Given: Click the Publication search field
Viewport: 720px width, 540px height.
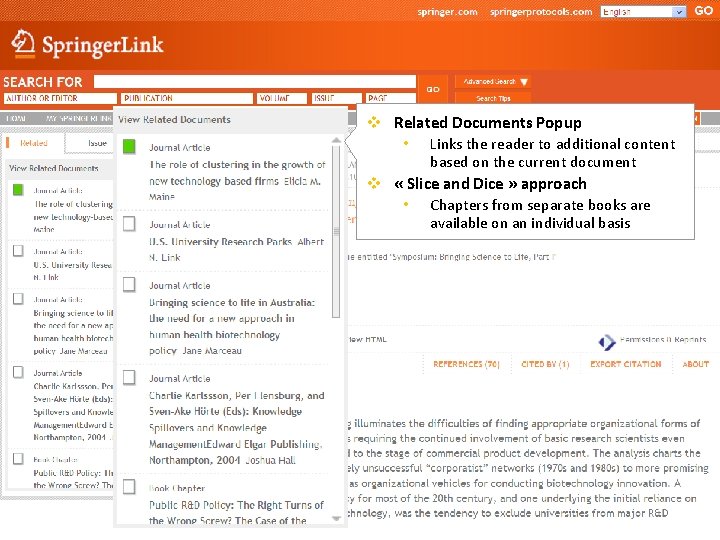Looking at the screenshot, I should 187,98.
